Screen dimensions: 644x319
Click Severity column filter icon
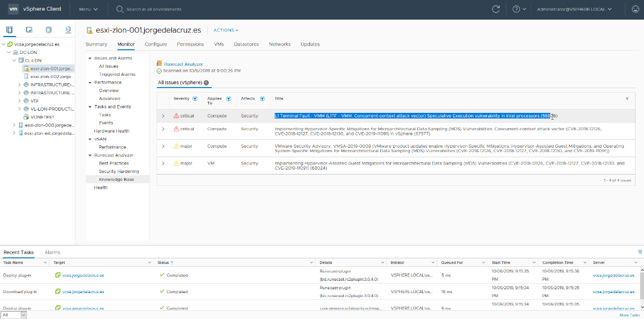[195, 99]
